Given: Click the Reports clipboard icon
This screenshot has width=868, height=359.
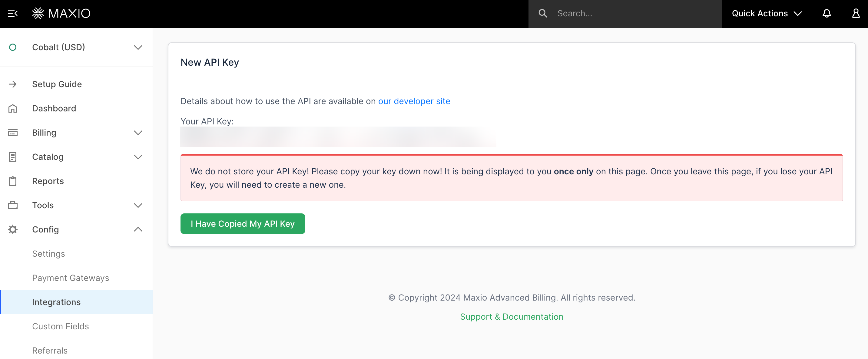Looking at the screenshot, I should (x=13, y=181).
